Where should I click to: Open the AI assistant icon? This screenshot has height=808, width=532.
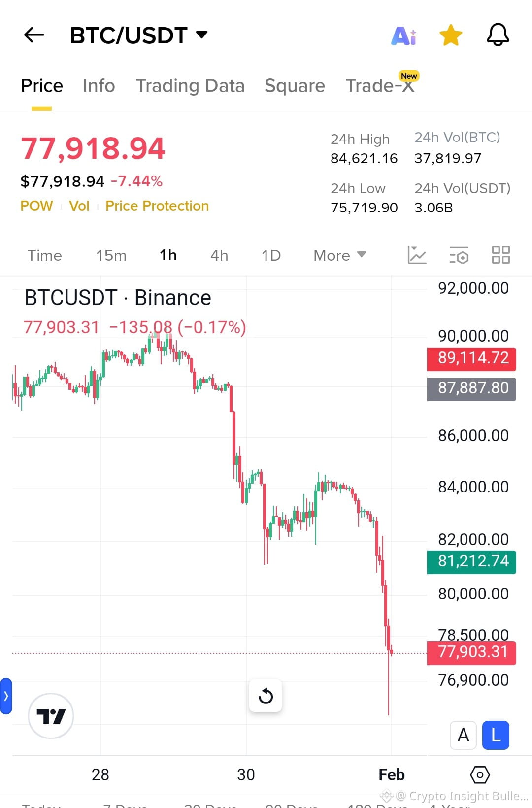(404, 35)
